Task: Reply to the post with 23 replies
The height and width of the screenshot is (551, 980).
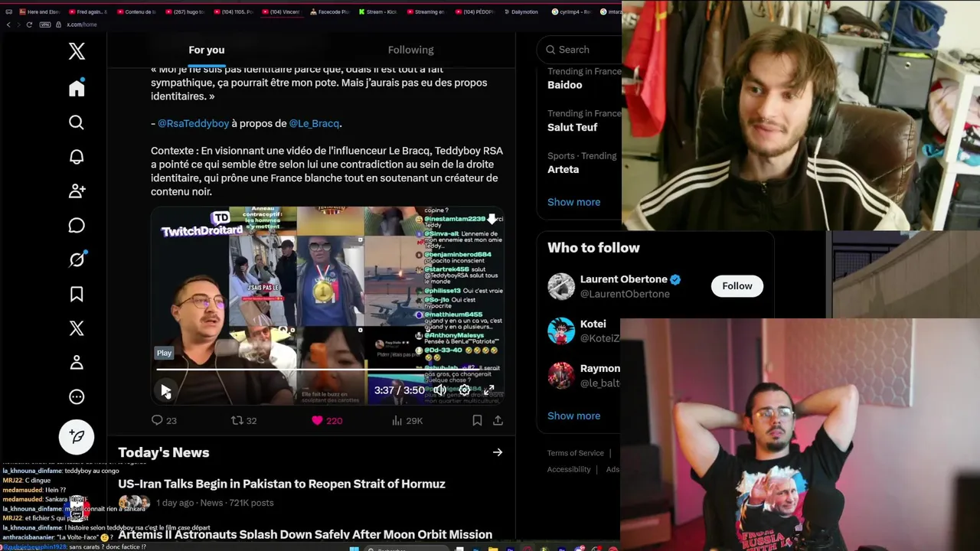Action: coord(164,420)
